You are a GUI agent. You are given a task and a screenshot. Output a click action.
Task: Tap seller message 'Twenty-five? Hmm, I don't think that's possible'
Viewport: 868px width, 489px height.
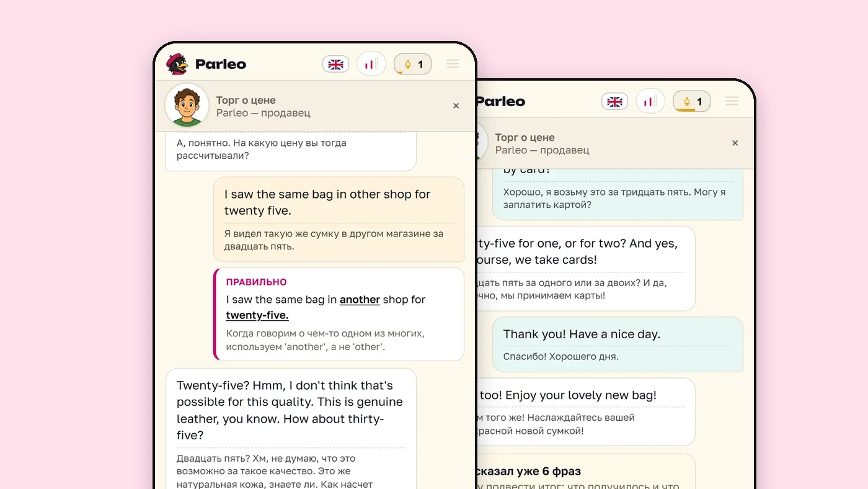pyautogui.click(x=290, y=410)
